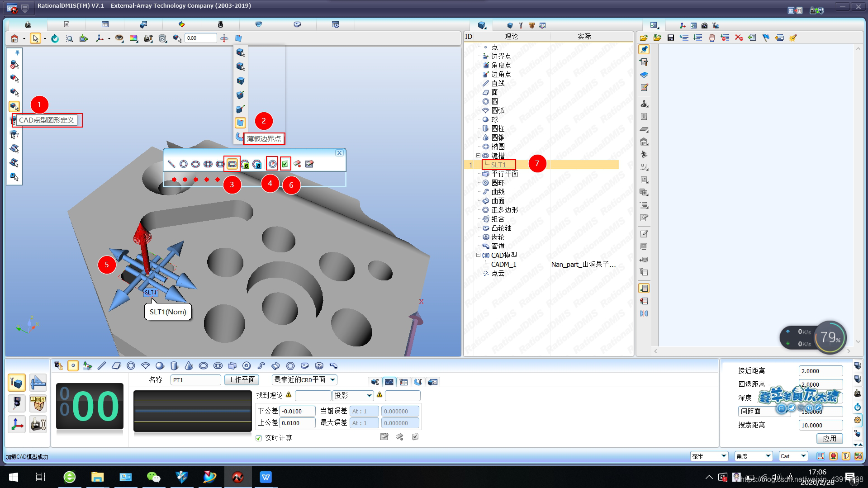
Task: Click the name field containing PT1
Action: pyautogui.click(x=196, y=380)
